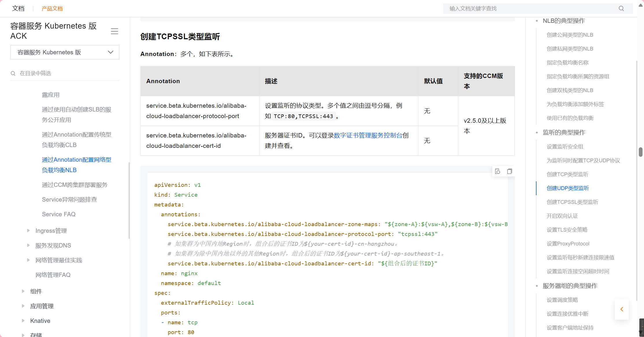Jump to 为监听同时配置TCP及UDP协议
This screenshot has height=337, width=644.
(583, 161)
